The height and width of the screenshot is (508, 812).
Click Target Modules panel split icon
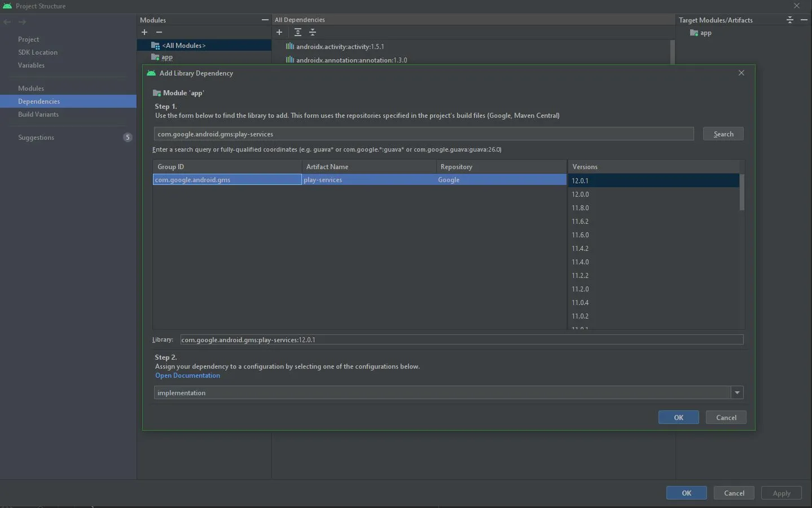point(790,20)
